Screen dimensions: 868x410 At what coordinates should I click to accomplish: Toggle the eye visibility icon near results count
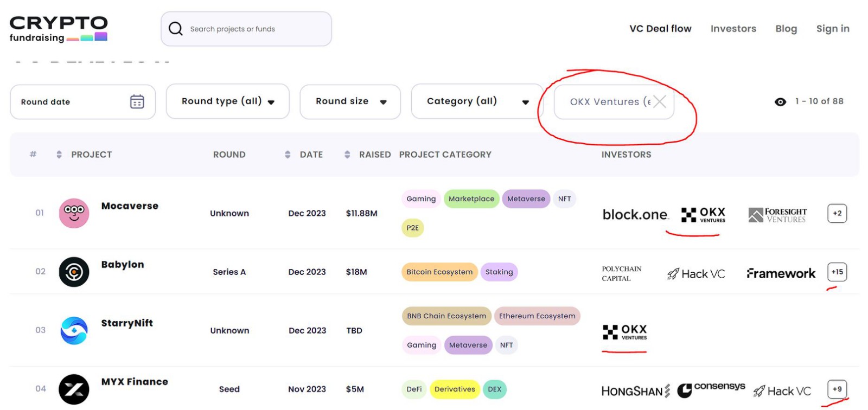pyautogui.click(x=780, y=102)
